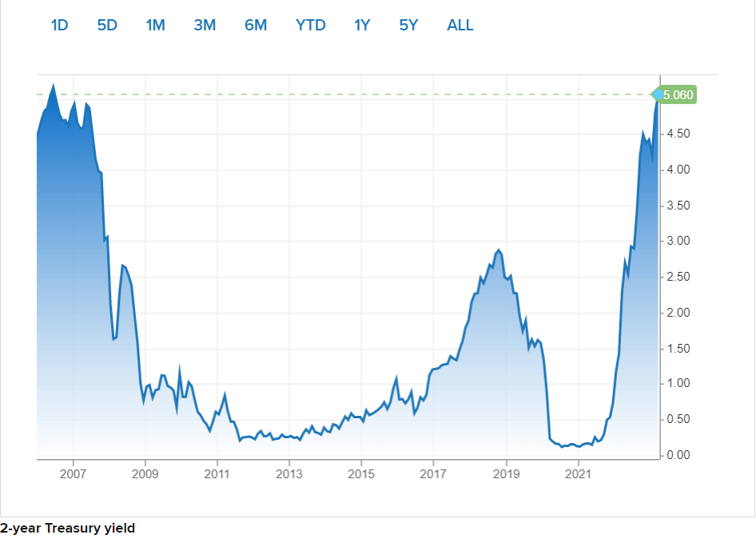Click the 2.50 y-axis label
756x543 pixels.
pos(678,277)
